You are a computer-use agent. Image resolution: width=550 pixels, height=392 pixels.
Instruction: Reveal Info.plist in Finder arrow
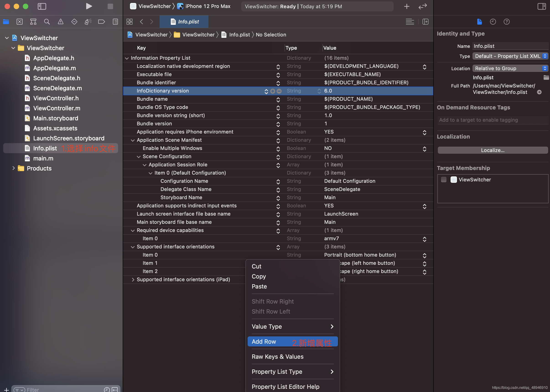click(x=539, y=92)
